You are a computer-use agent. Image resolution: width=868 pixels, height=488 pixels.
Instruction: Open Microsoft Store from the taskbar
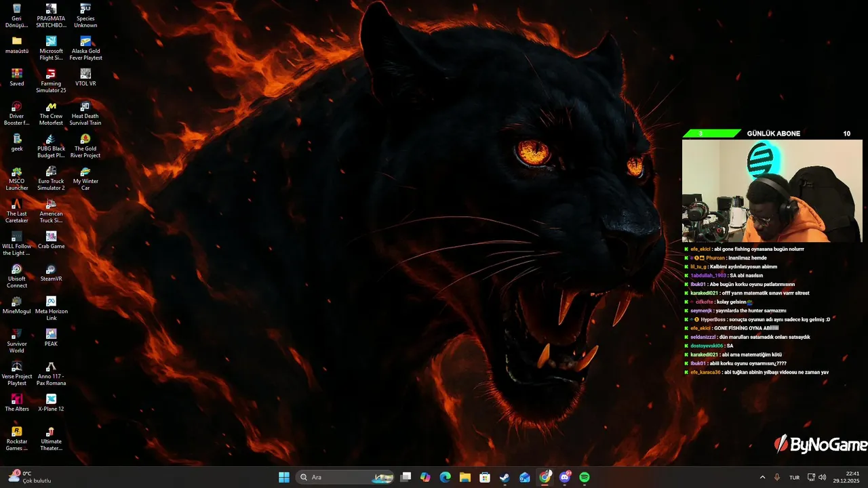tap(485, 477)
